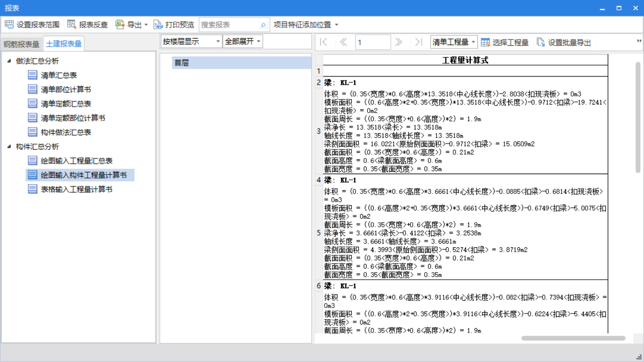The image size is (644, 362).
Task: Open the 清单工程量 dropdown
Action: [x=454, y=42]
